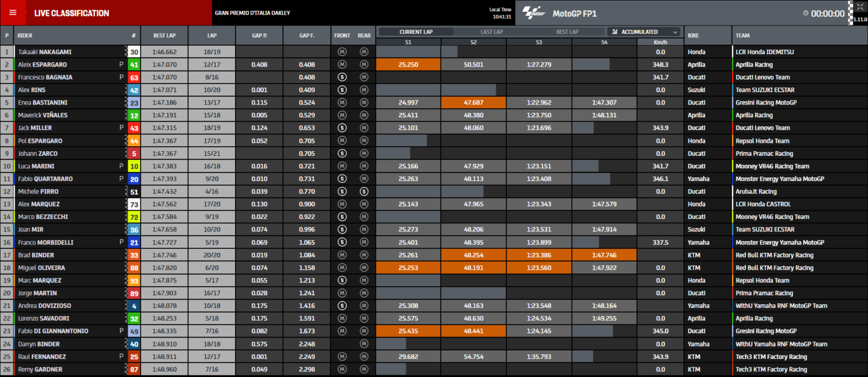
Task: Click Marc Marquez's front tyre S icon
Action: (342, 280)
